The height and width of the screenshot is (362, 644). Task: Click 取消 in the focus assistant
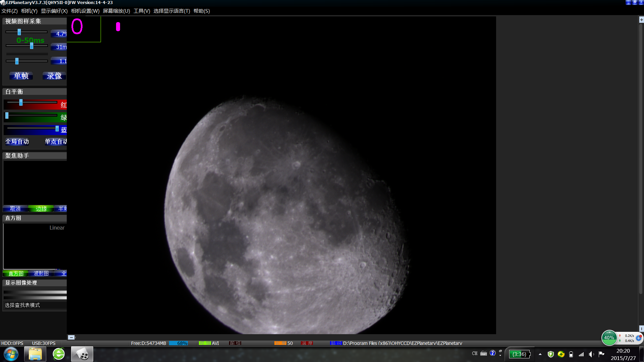(x=15, y=208)
